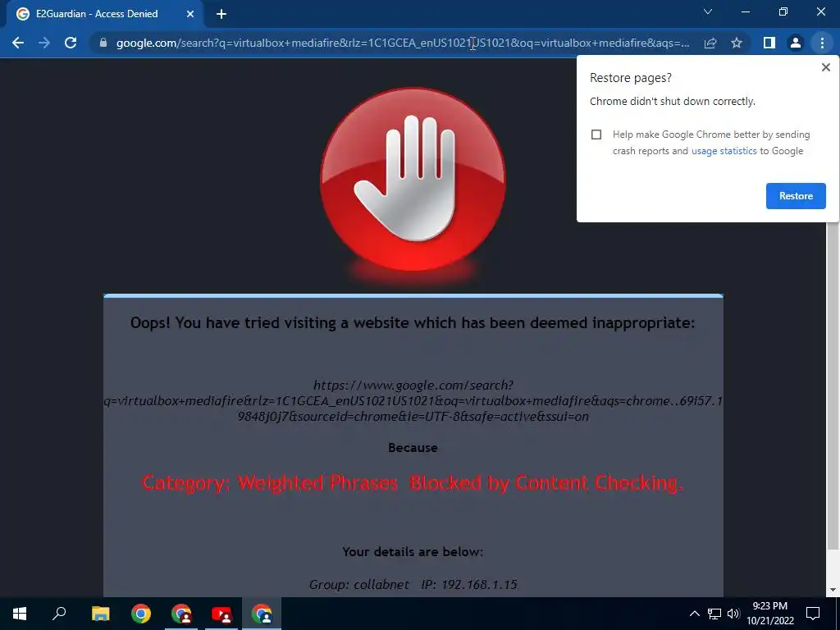Click the Restore button
Image resolution: width=840 pixels, height=630 pixels.
coord(796,196)
